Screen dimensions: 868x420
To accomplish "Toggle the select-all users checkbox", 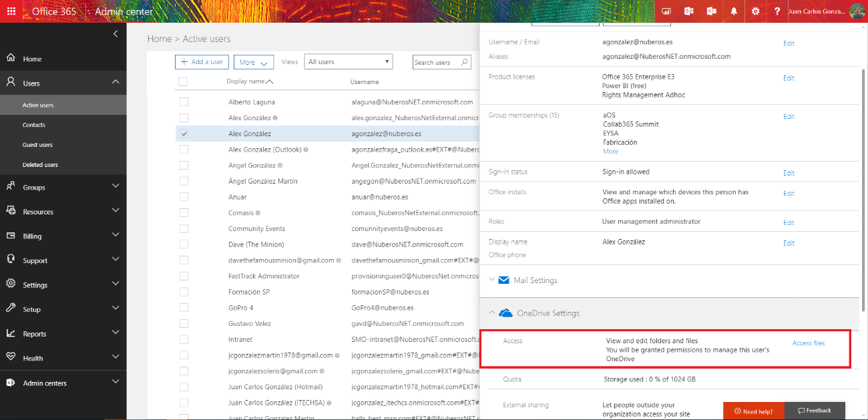I will click(x=183, y=81).
